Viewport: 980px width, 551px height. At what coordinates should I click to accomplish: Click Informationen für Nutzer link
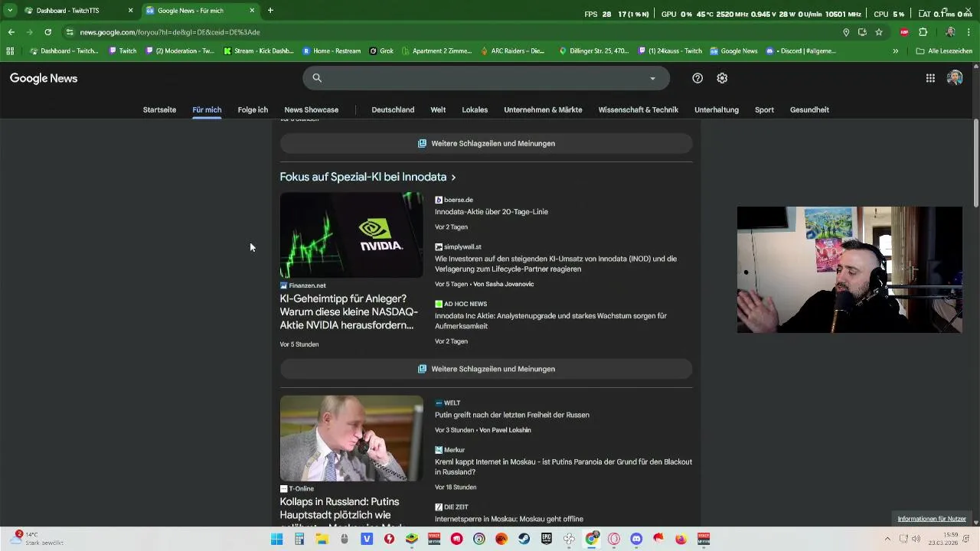point(932,519)
